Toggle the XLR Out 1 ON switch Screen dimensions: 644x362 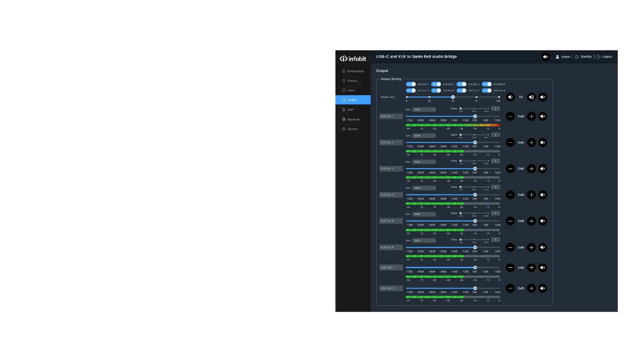coord(411,84)
